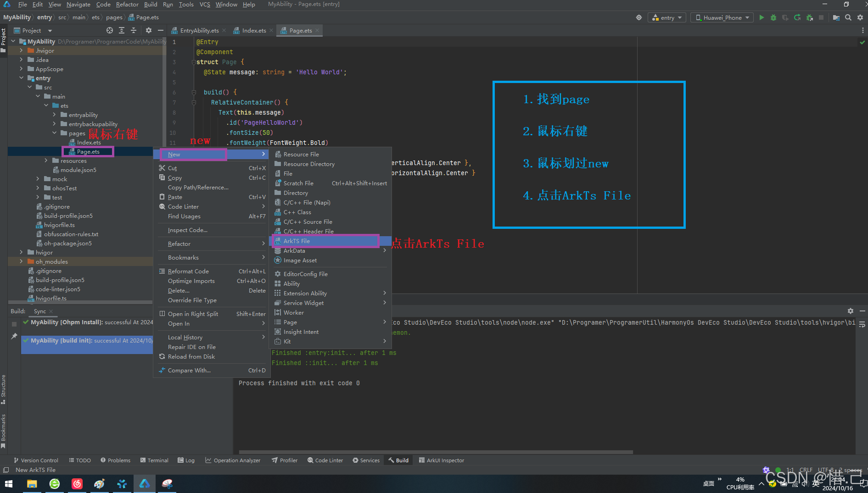Click the pin icon in Build panel
This screenshot has height=493, width=868.
14,336
